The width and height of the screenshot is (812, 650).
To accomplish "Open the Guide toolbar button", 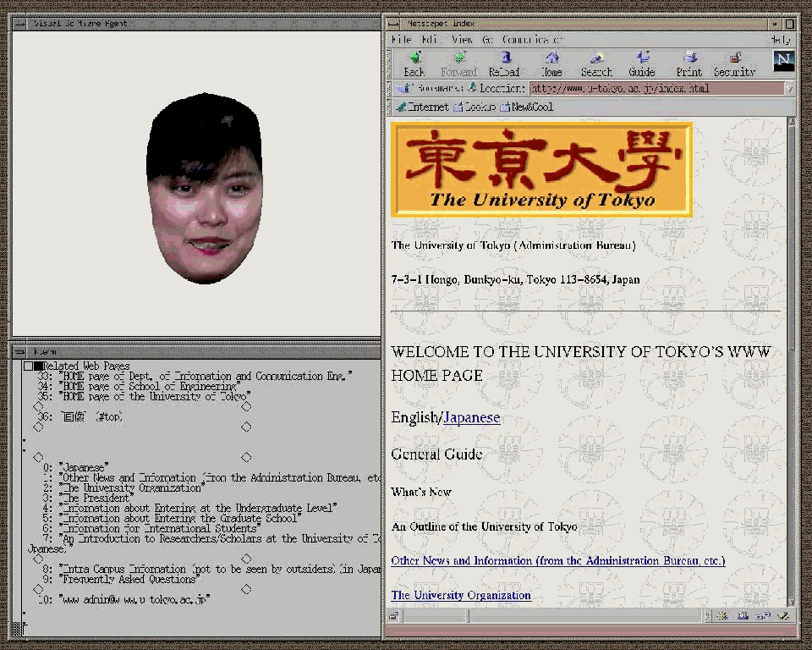I will pos(642,64).
